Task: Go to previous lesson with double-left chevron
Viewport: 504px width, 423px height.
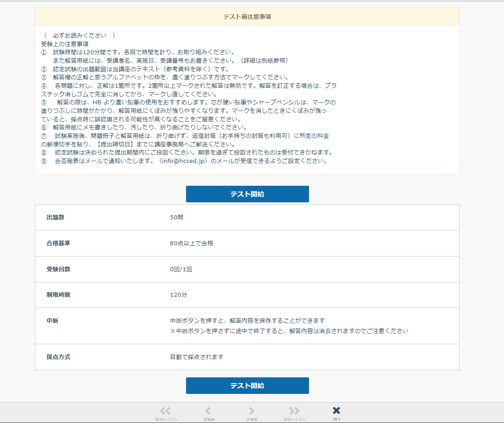Action: 165,411
